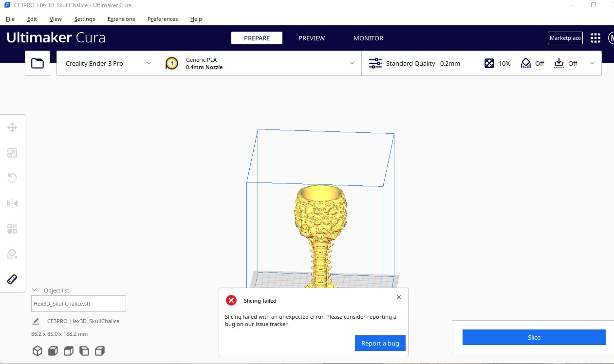Image resolution: width=614 pixels, height=364 pixels.
Task: Open the Extensions menu
Action: coord(121,19)
